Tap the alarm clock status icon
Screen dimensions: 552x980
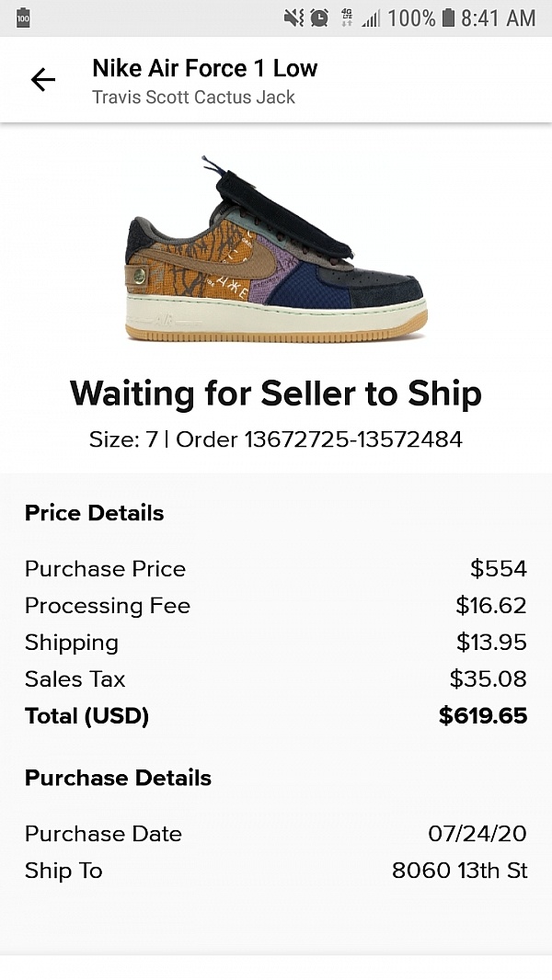[319, 17]
